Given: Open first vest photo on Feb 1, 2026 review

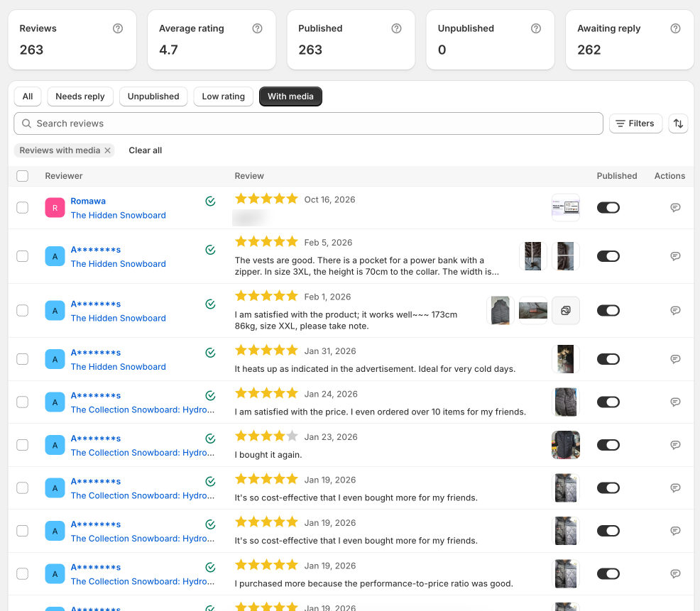Looking at the screenshot, I should tap(501, 311).
